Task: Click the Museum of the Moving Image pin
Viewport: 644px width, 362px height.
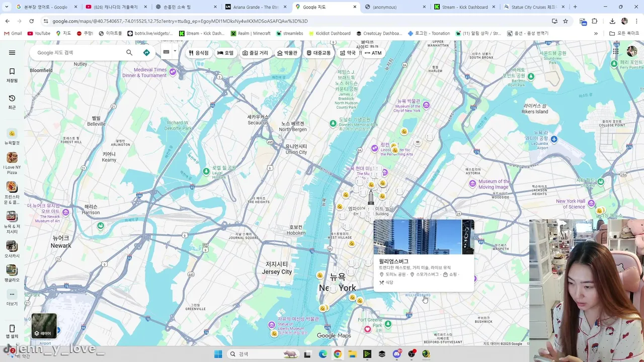Action: [472, 184]
